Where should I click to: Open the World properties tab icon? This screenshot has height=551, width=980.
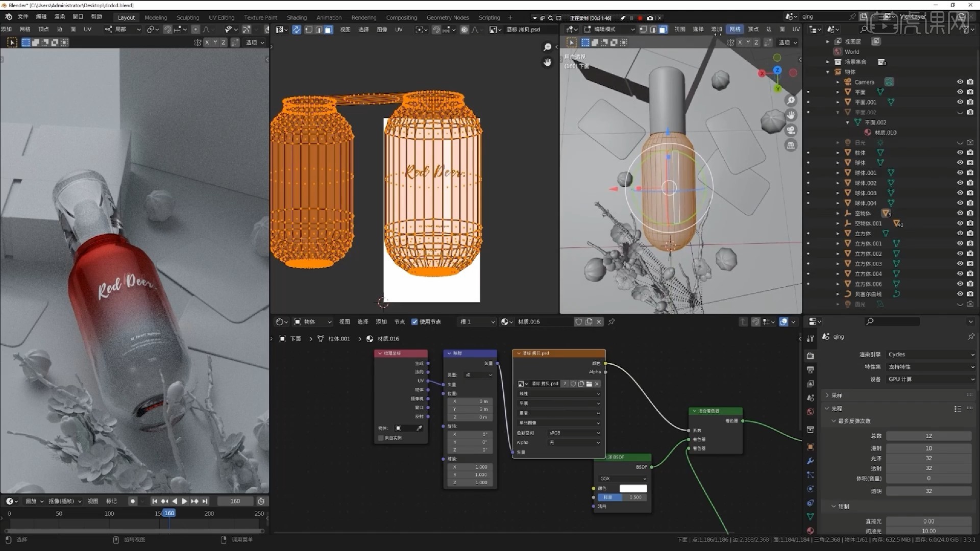[x=811, y=412]
